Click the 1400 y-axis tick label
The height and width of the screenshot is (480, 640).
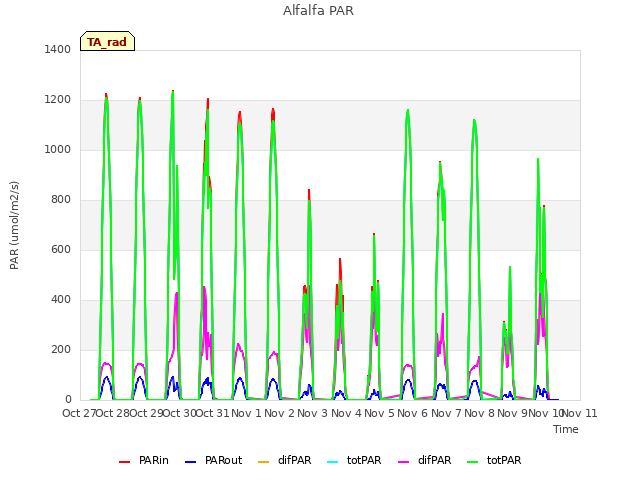(58, 49)
